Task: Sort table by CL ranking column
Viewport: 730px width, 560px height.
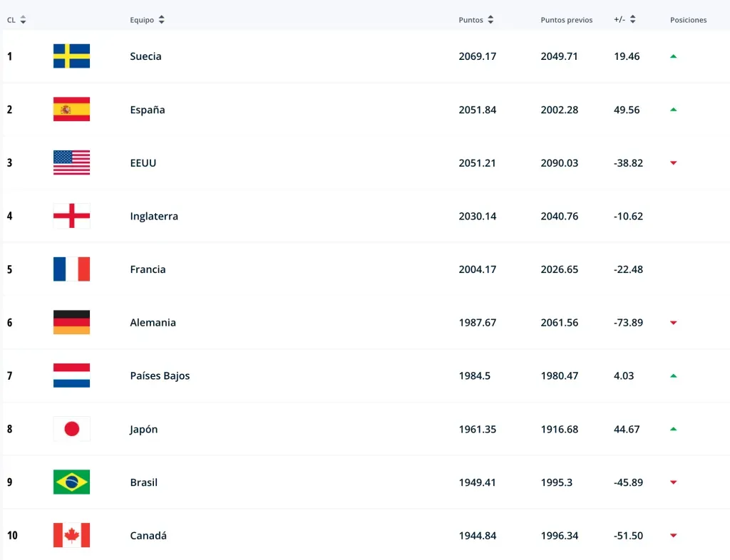Action: (23, 20)
